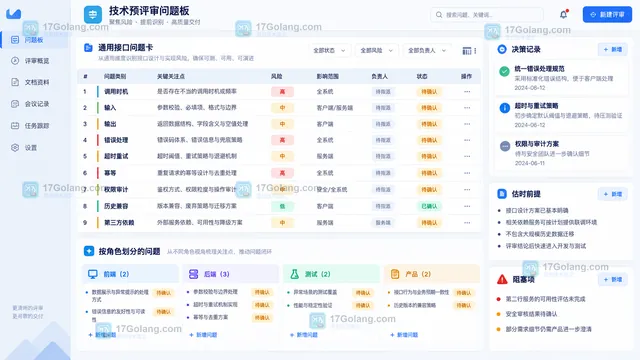Click the monitor icon on 前端 card
Image resolution: width=640 pixels, height=360 pixels.
tap(93, 274)
